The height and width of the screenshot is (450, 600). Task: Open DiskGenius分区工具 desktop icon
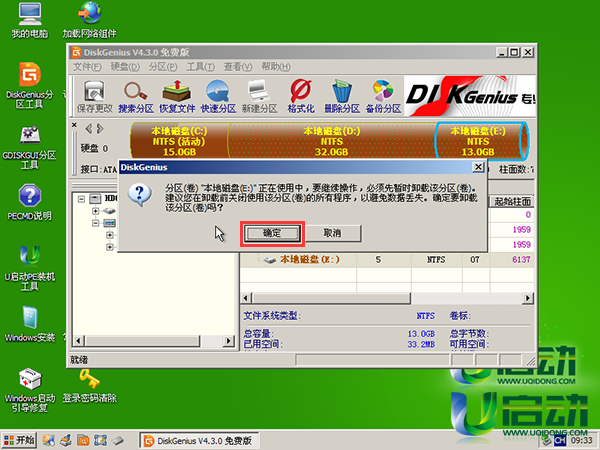tap(30, 85)
